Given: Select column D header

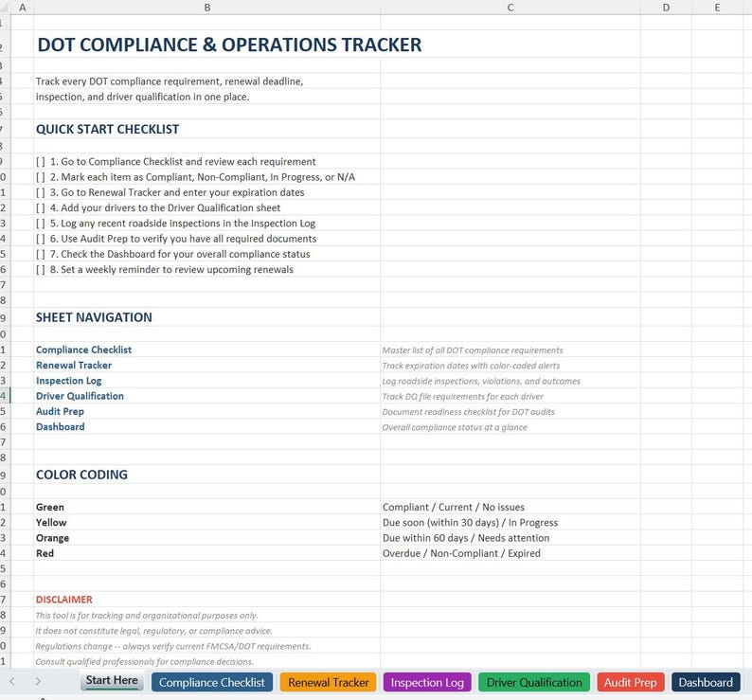Looking at the screenshot, I should [x=666, y=8].
